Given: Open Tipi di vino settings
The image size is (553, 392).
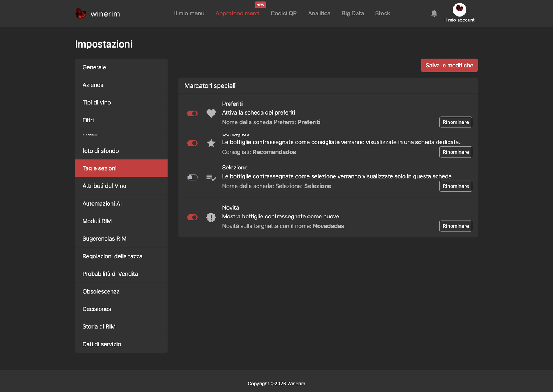Looking at the screenshot, I should (x=121, y=102).
